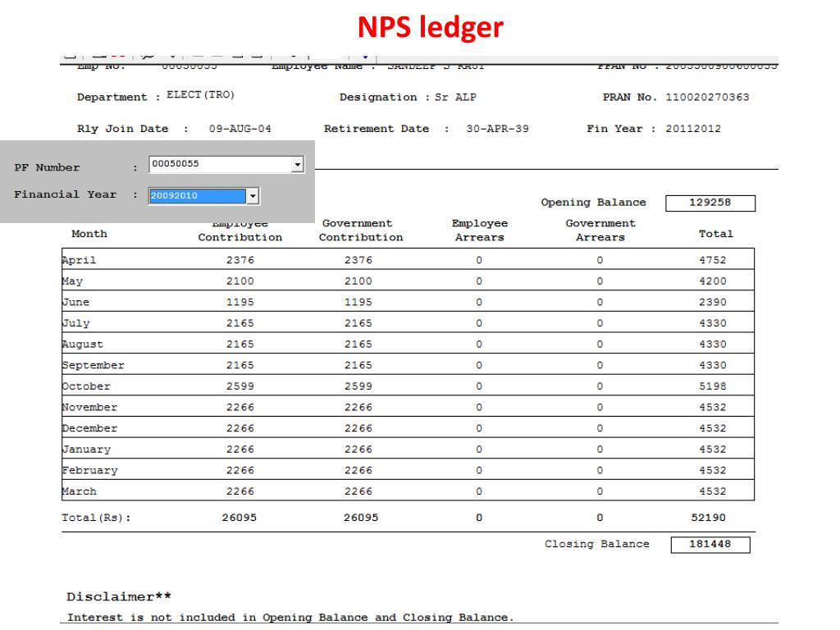Viewport: 840px width, 630px height.
Task: Select the April row label
Action: 79,260
